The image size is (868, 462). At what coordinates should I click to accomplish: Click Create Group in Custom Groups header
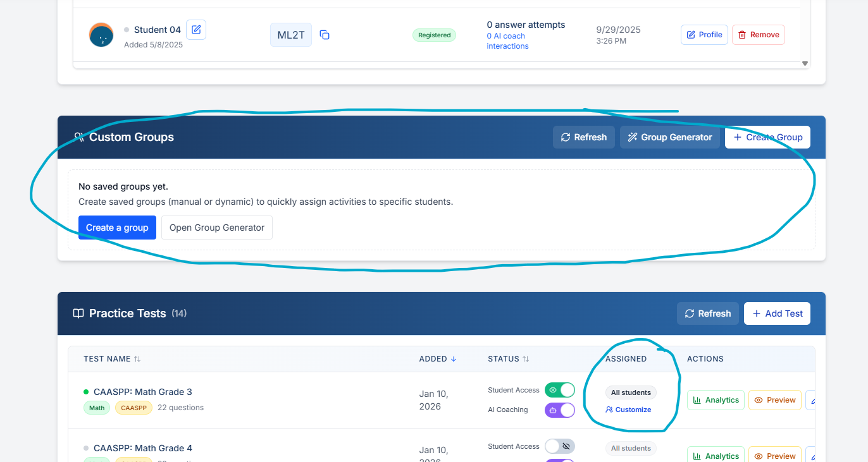(x=767, y=137)
